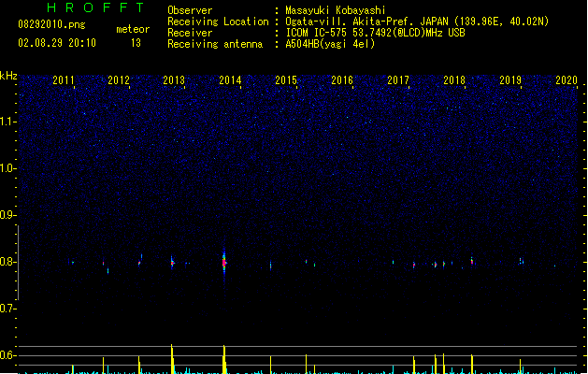The height and width of the screenshot is (374, 588).
Task: Click the Receiver label
Action: (190, 33)
